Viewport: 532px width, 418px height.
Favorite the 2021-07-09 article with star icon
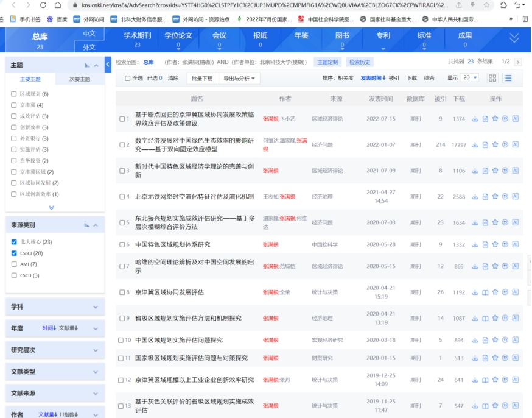coord(495,171)
